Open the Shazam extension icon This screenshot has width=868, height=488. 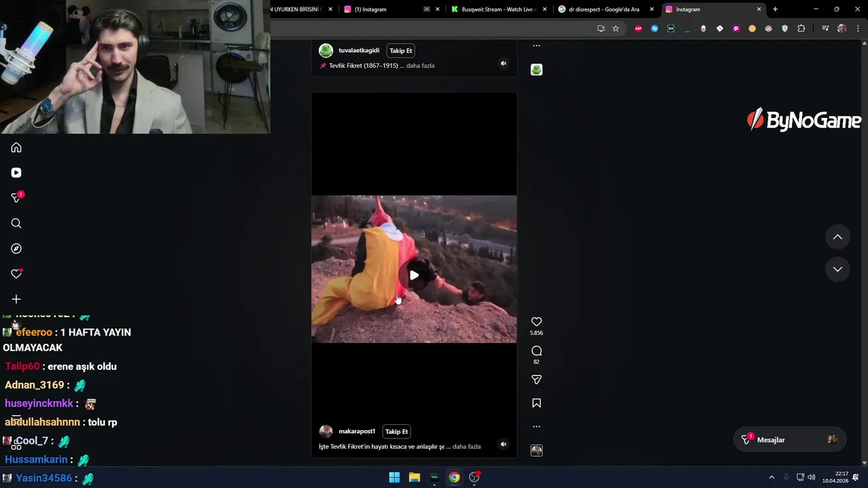654,28
